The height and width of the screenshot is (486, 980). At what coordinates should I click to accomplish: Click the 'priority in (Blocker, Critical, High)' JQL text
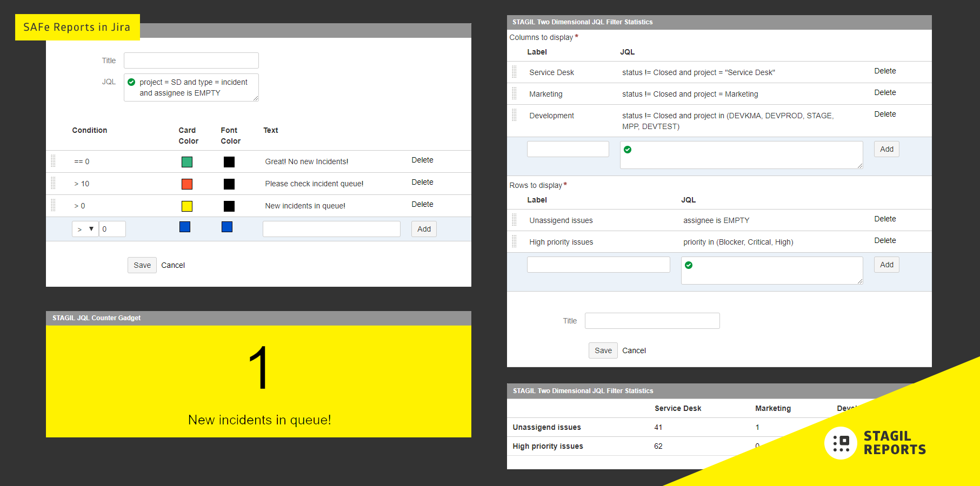point(738,242)
